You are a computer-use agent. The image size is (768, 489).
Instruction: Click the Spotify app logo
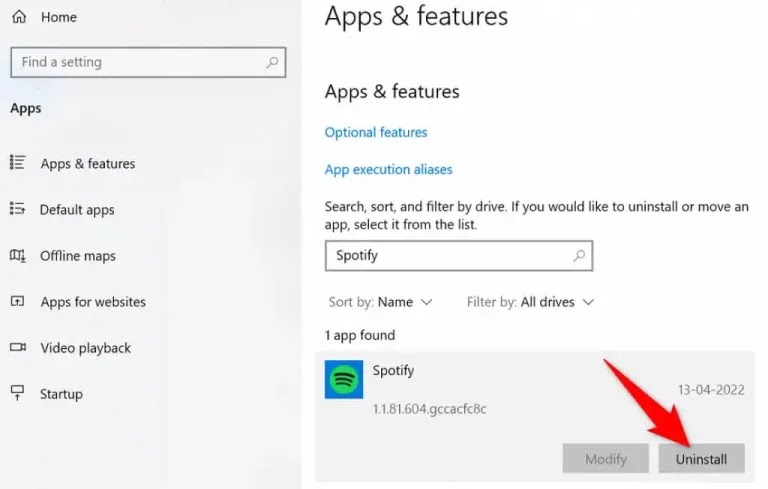[x=344, y=380]
